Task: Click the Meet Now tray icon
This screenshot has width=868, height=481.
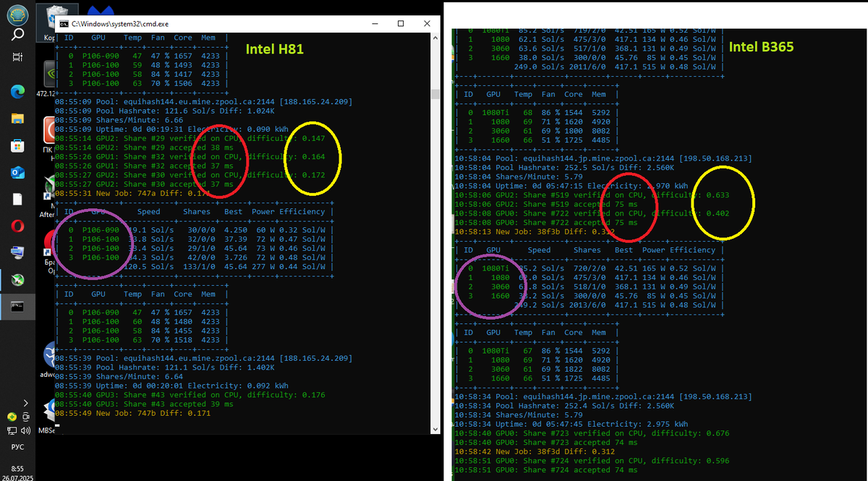Action: (25, 417)
